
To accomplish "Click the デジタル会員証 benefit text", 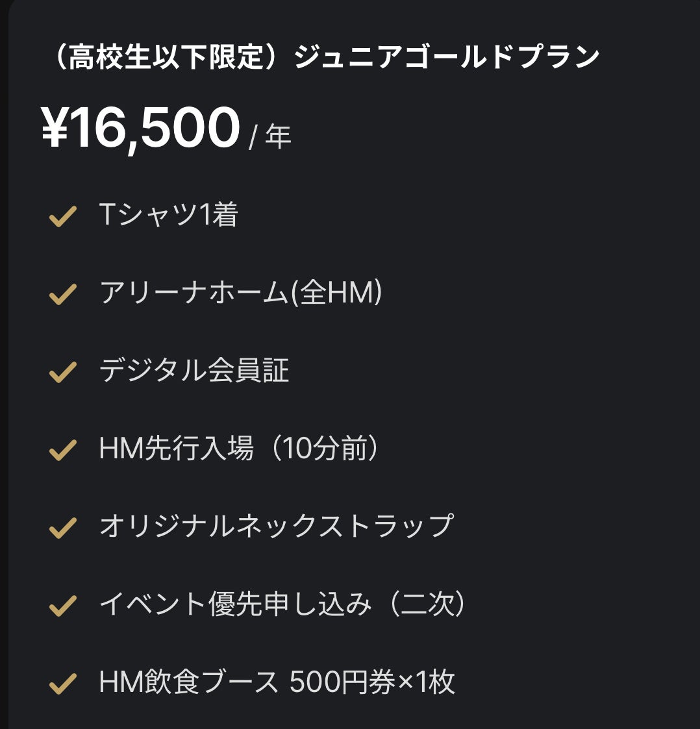I will click(194, 371).
